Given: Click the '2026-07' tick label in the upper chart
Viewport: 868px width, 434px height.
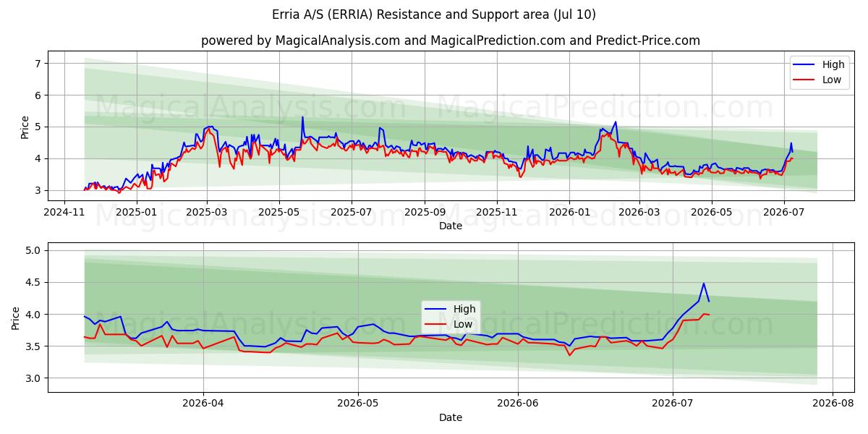Looking at the screenshot, I should tap(783, 213).
